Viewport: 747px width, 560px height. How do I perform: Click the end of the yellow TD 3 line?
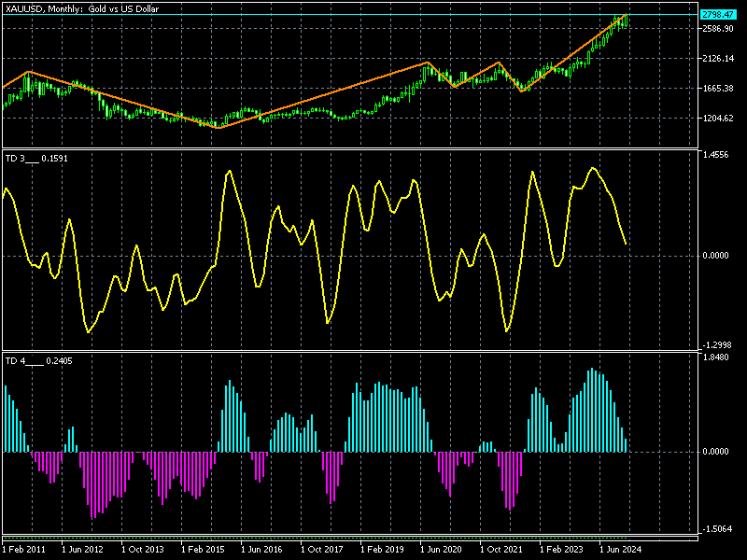[x=626, y=245]
